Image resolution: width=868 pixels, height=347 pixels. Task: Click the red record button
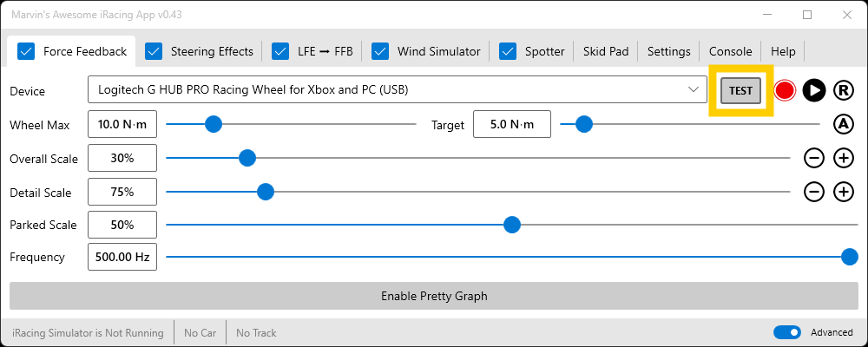pyautogui.click(x=786, y=90)
